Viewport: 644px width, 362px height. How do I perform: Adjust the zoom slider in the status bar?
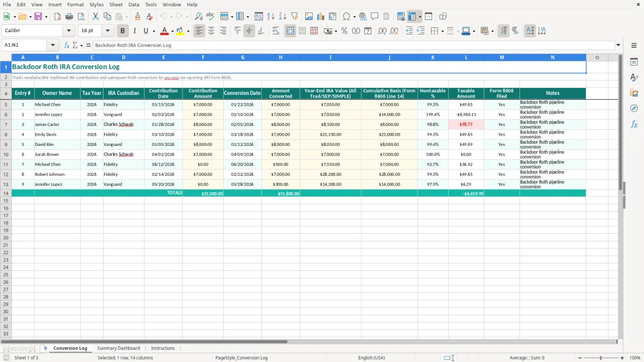pyautogui.click(x=601, y=358)
